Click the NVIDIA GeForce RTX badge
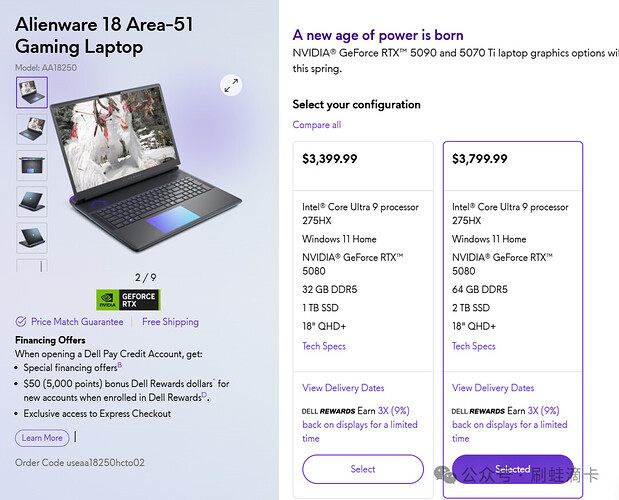The height and width of the screenshot is (500, 619). (127, 299)
